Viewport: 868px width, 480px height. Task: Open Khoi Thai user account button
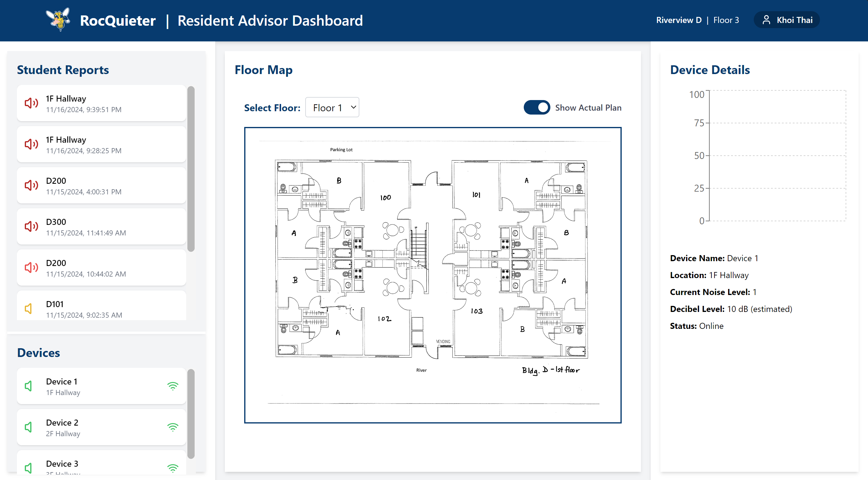[x=786, y=20]
